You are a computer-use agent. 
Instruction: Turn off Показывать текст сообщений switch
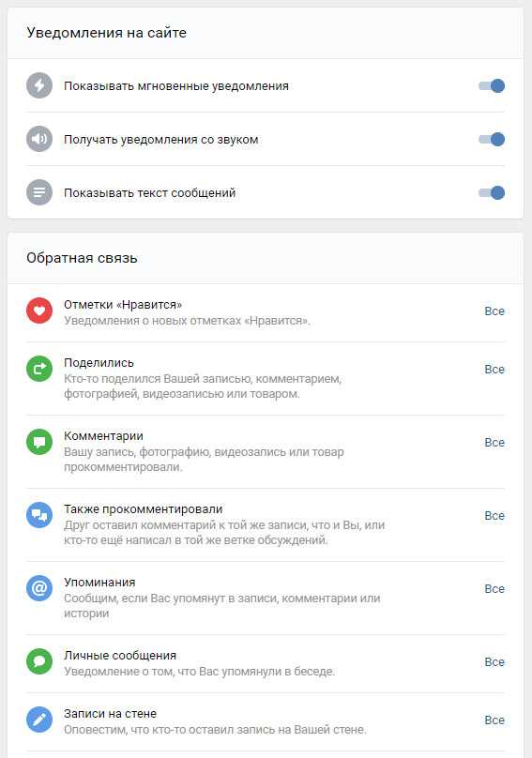tap(492, 193)
